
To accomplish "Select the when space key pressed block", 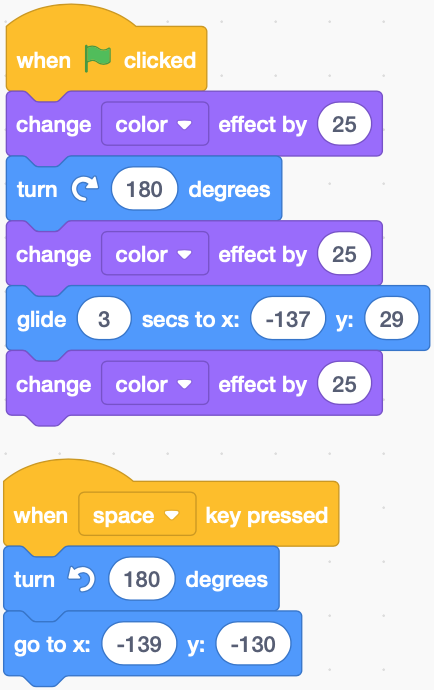I will click(x=171, y=504).
